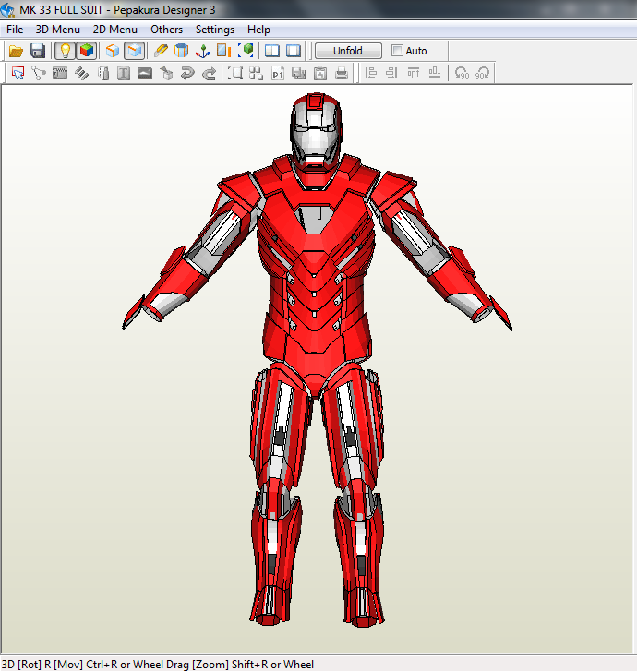
Task: Click the panel with orange bar scale icon
Action: click(223, 51)
